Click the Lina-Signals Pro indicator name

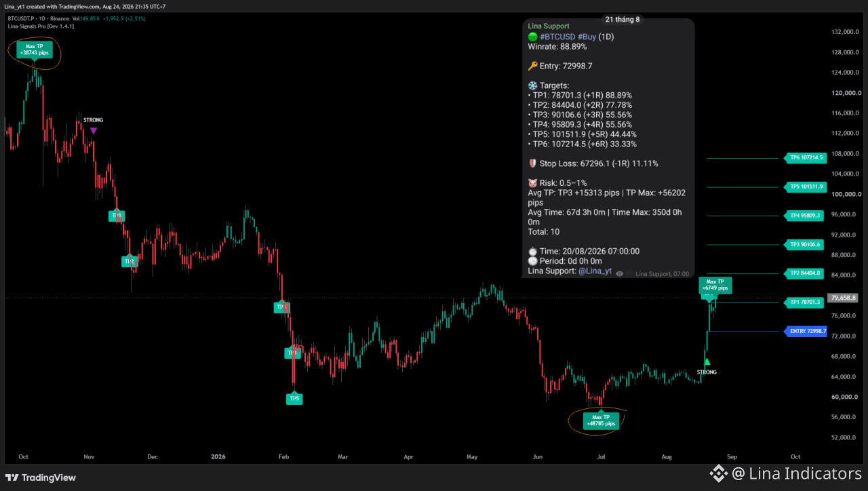pyautogui.click(x=41, y=26)
